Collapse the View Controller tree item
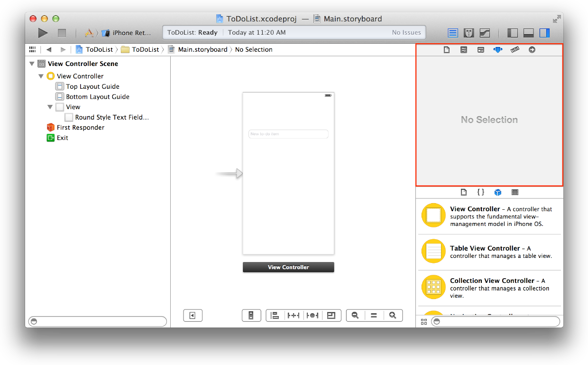The width and height of the screenshot is (588, 365). point(41,76)
